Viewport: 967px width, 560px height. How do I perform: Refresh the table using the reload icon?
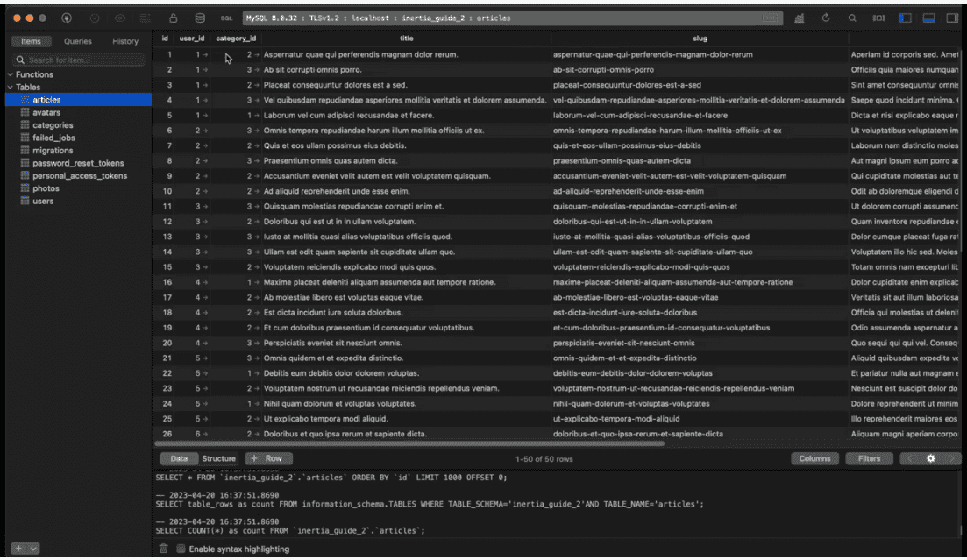[826, 18]
